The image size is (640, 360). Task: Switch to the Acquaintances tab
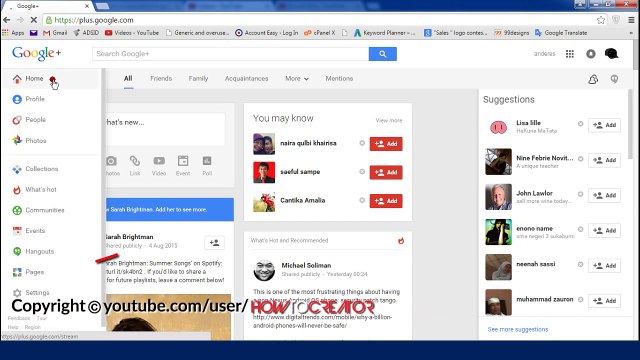[247, 78]
